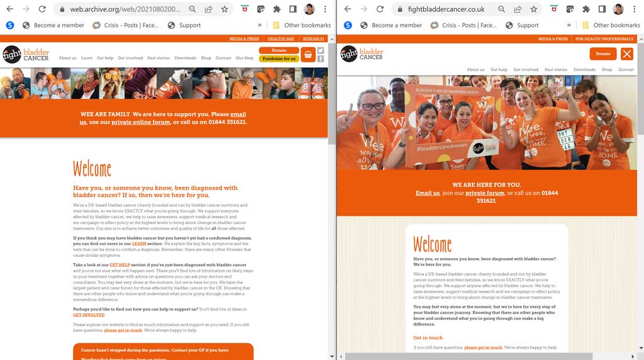The width and height of the screenshot is (644, 360).
Task: Open Learn menu on archived page
Action: click(87, 58)
